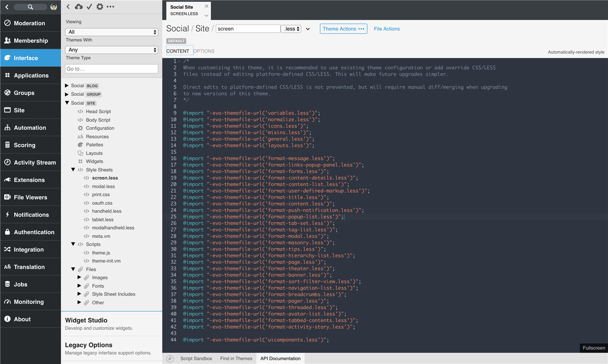Open the Layouts item

point(94,153)
